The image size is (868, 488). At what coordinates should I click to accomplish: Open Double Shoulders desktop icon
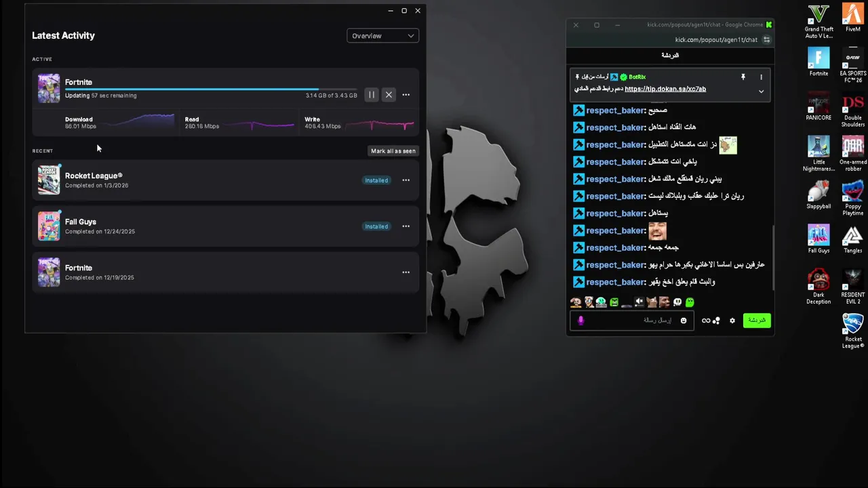(x=852, y=110)
